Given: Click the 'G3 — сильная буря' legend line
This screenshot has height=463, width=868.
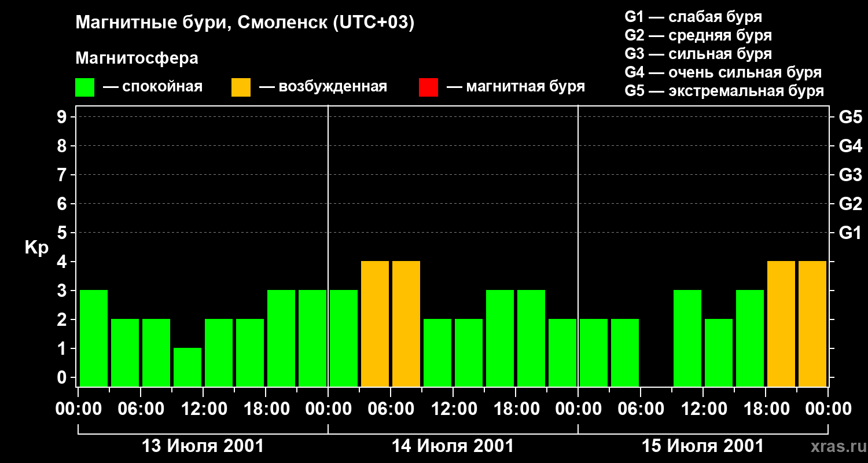Looking at the screenshot, I should pos(698,54).
